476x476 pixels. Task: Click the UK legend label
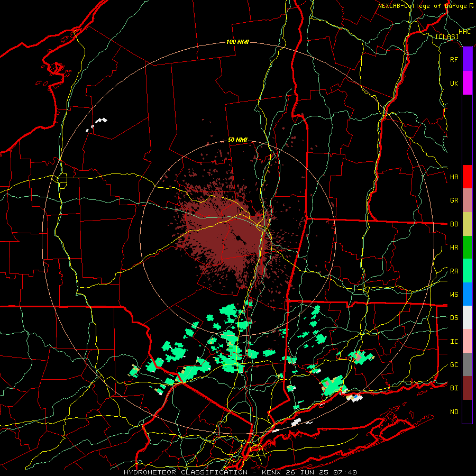tap(454, 83)
